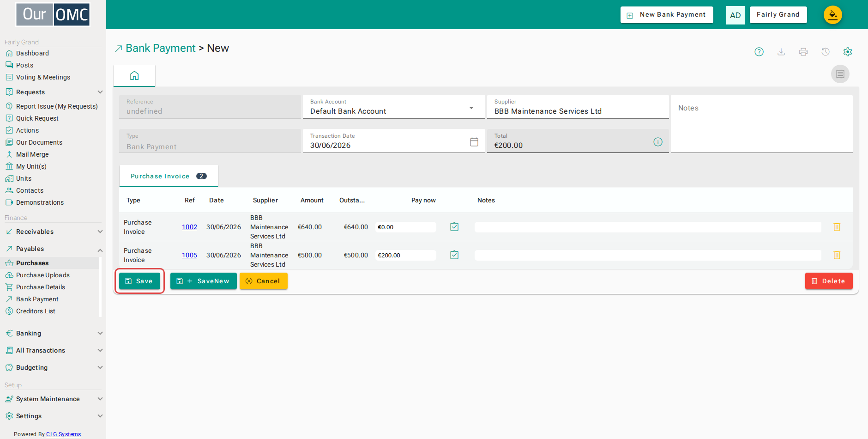Image resolution: width=868 pixels, height=439 pixels.
Task: Click the list view icon button
Action: pyautogui.click(x=840, y=74)
